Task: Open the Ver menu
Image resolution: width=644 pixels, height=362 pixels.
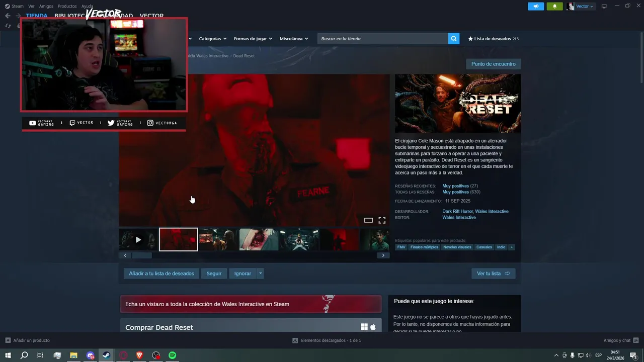Action: coord(31,6)
